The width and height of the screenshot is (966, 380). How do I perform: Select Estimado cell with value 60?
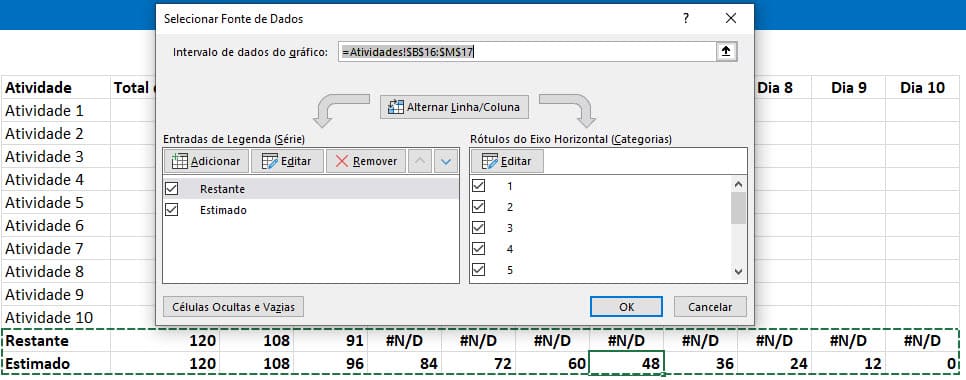tap(553, 363)
